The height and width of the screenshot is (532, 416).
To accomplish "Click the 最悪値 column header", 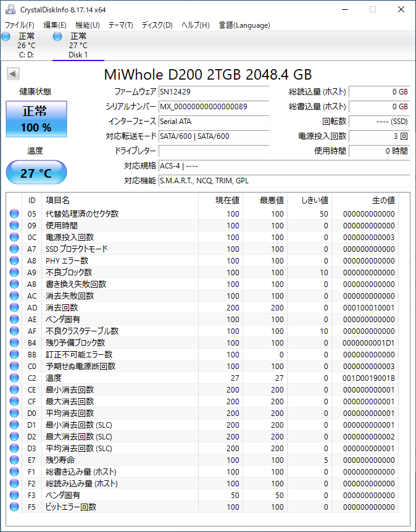I will pos(265,201).
